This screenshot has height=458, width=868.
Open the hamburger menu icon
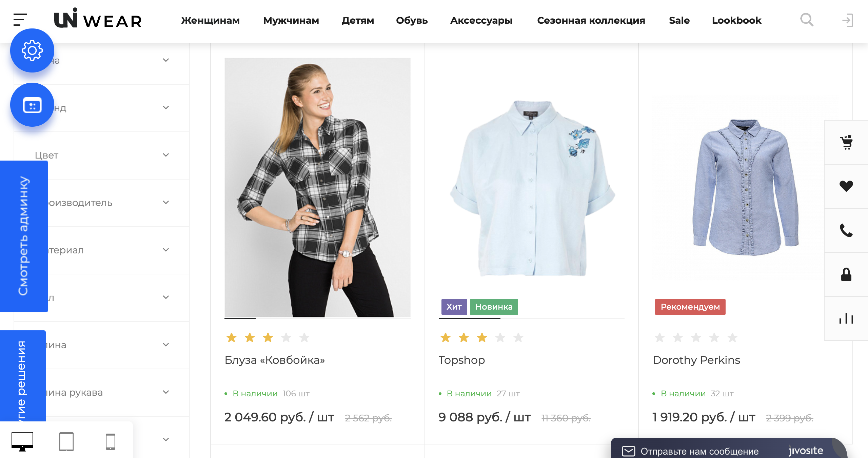20,20
